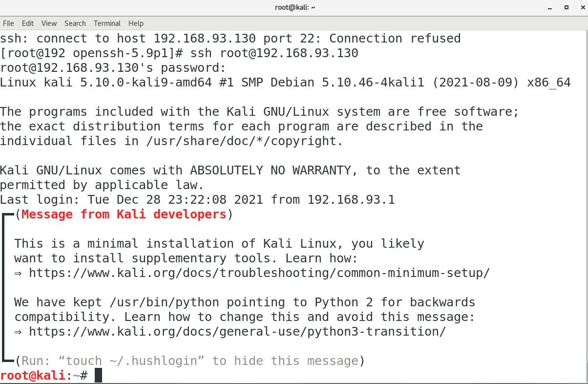Viewport: 588px width, 384px height.
Task: Open the common-minimum-setup Kali docs URL
Action: tap(259, 273)
